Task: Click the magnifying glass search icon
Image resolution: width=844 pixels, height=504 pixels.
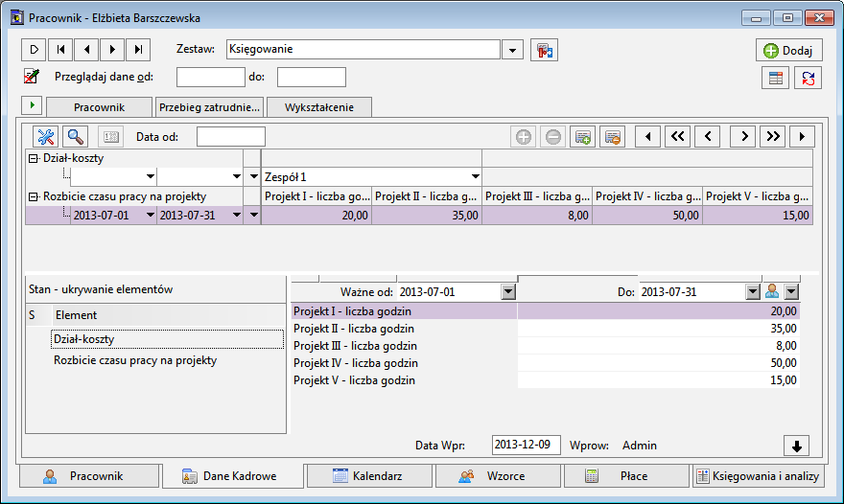Action: click(x=75, y=137)
